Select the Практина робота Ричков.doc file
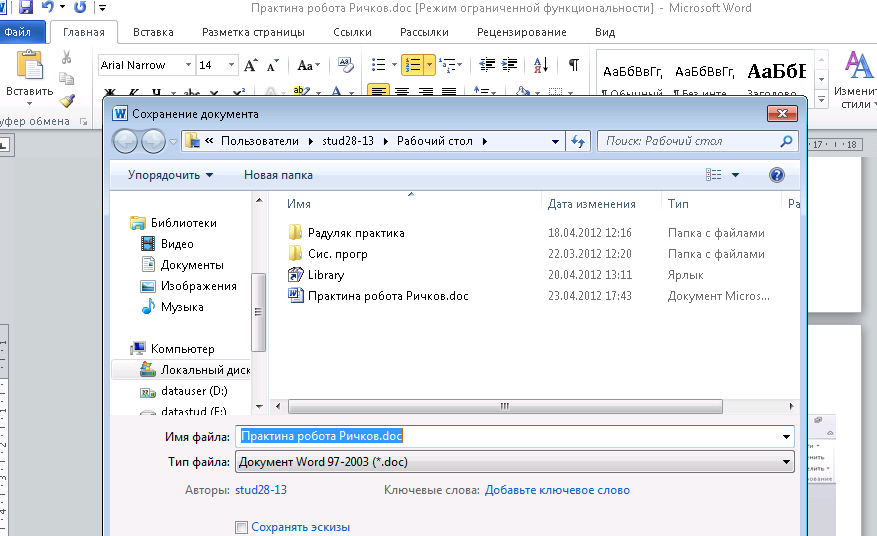877x536 pixels. click(x=388, y=296)
